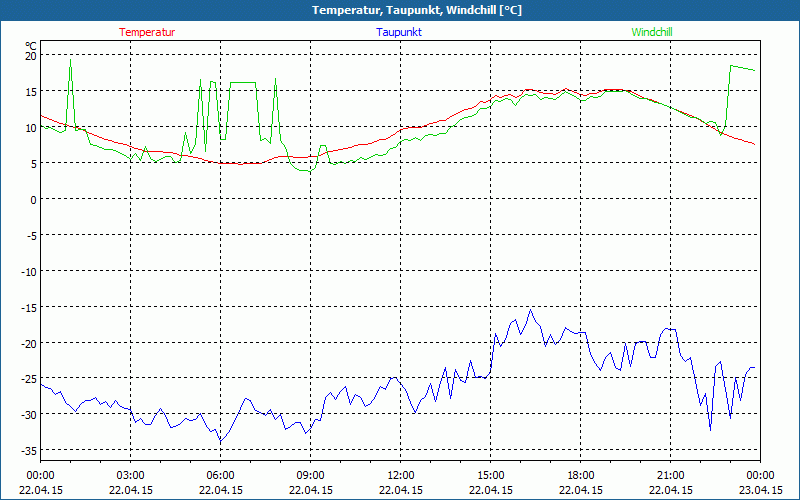Click the 0 value on the y-axis
Screen dimensions: 800x500
(x=34, y=200)
